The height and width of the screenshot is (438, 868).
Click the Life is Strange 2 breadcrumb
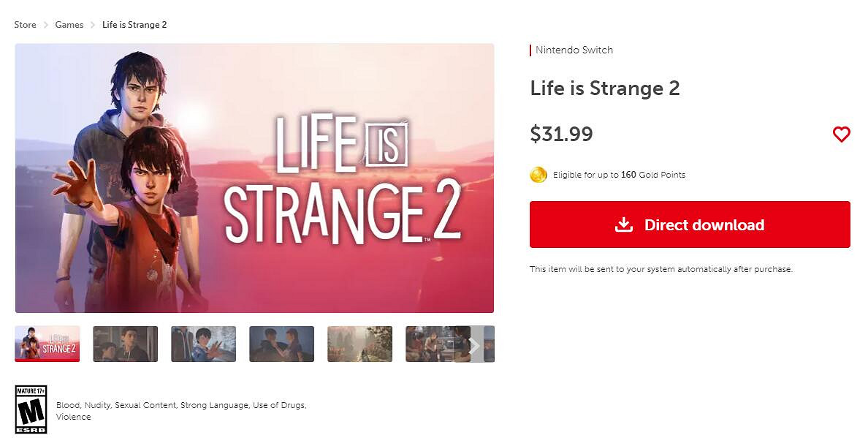[134, 25]
